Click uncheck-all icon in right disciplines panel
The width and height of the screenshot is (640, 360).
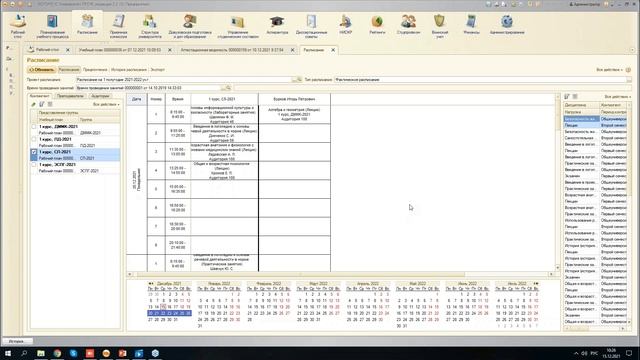point(575,97)
